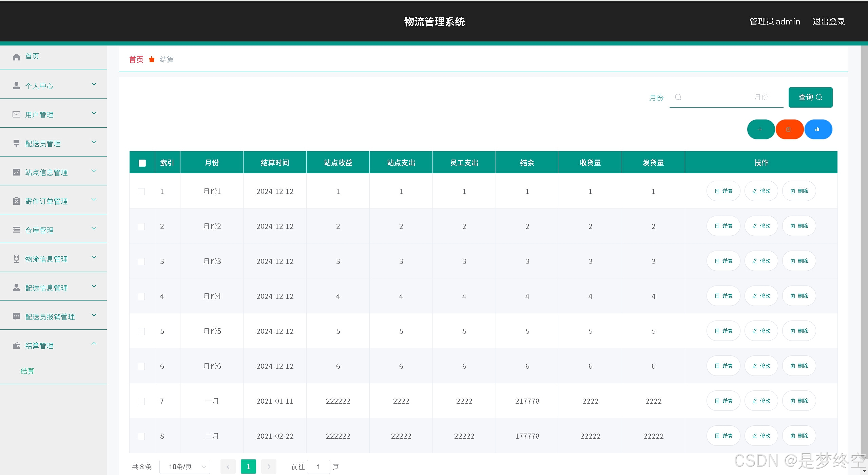The image size is (868, 475).
Task: Click the blue bar-chart statistics button
Action: pyautogui.click(x=817, y=129)
